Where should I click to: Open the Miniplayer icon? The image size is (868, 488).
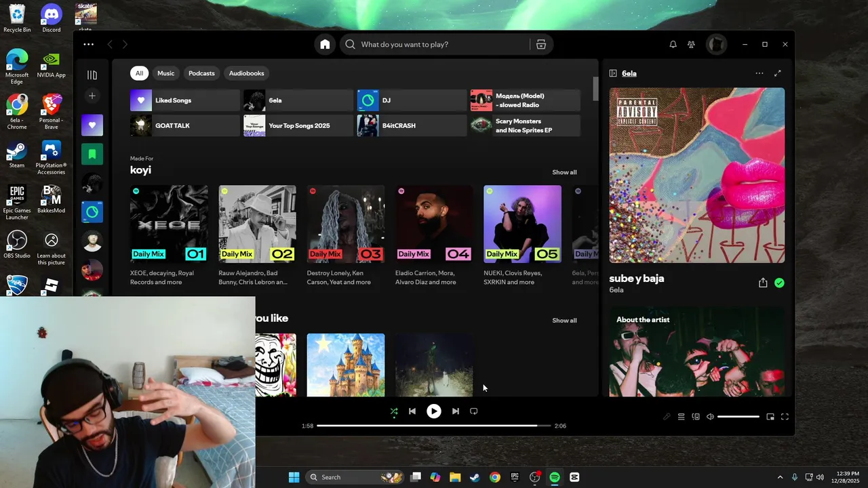point(770,417)
